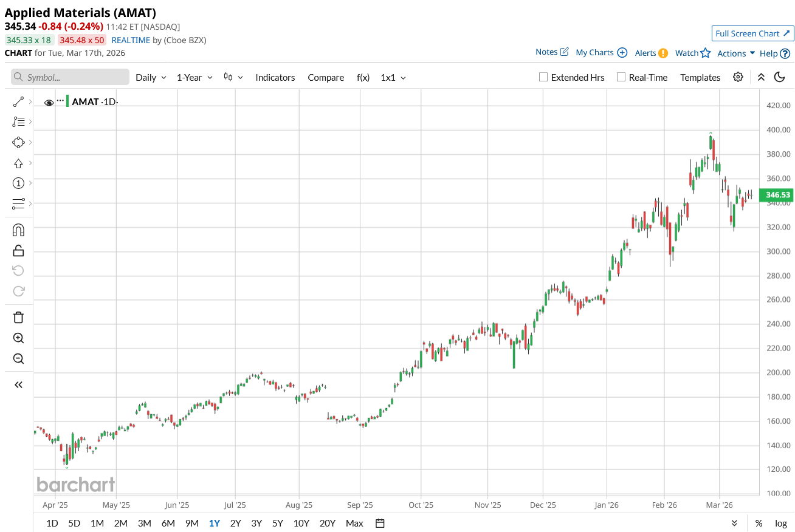795x532 pixels.
Task: Enable the Extended Hrs checkbox
Action: tap(543, 77)
